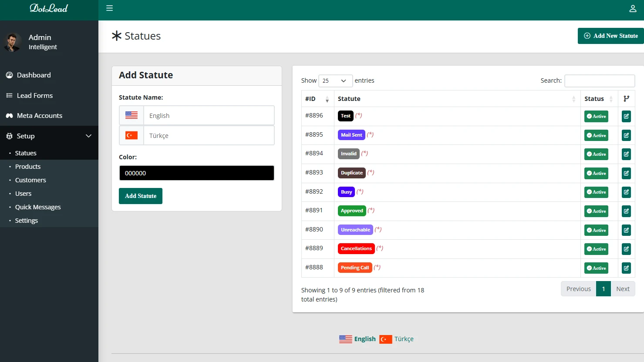Click the DotLead logo
Screen dimensions: 644x362
point(49,9)
